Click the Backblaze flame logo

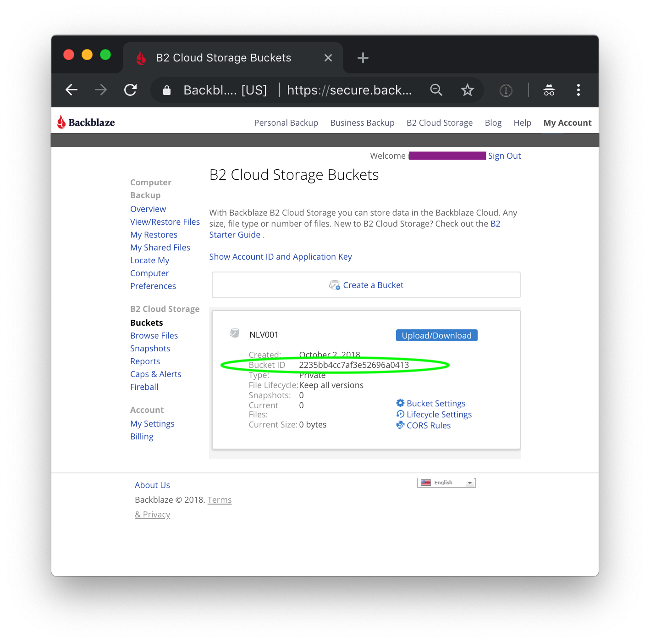[61, 122]
